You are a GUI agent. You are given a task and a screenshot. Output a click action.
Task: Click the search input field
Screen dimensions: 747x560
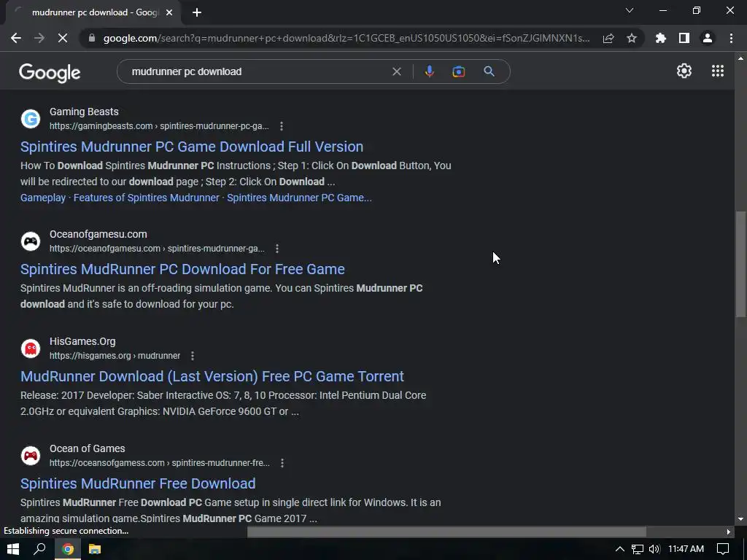coord(258,71)
